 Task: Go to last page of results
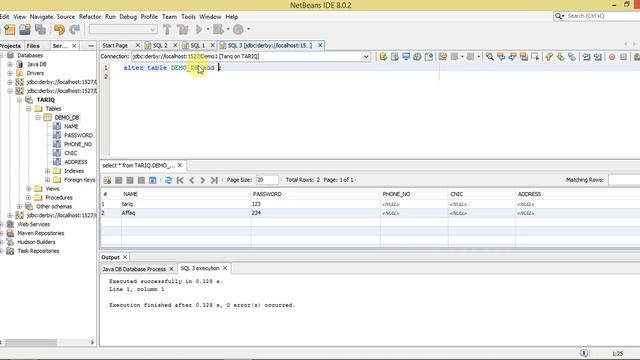(214, 180)
